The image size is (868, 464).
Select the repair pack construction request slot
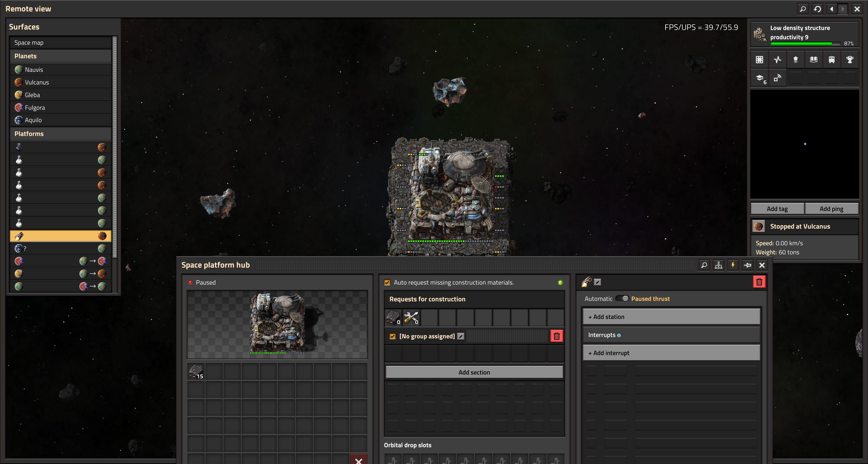tap(411, 317)
